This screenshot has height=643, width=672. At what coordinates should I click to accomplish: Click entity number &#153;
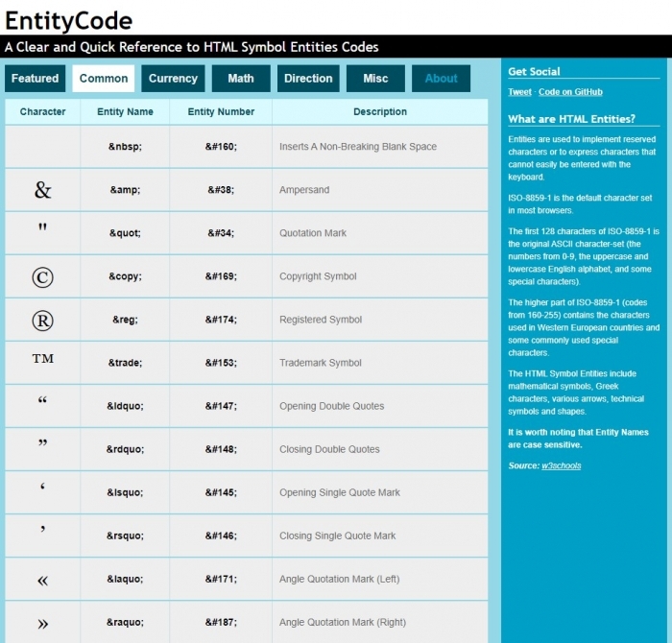pyautogui.click(x=221, y=363)
